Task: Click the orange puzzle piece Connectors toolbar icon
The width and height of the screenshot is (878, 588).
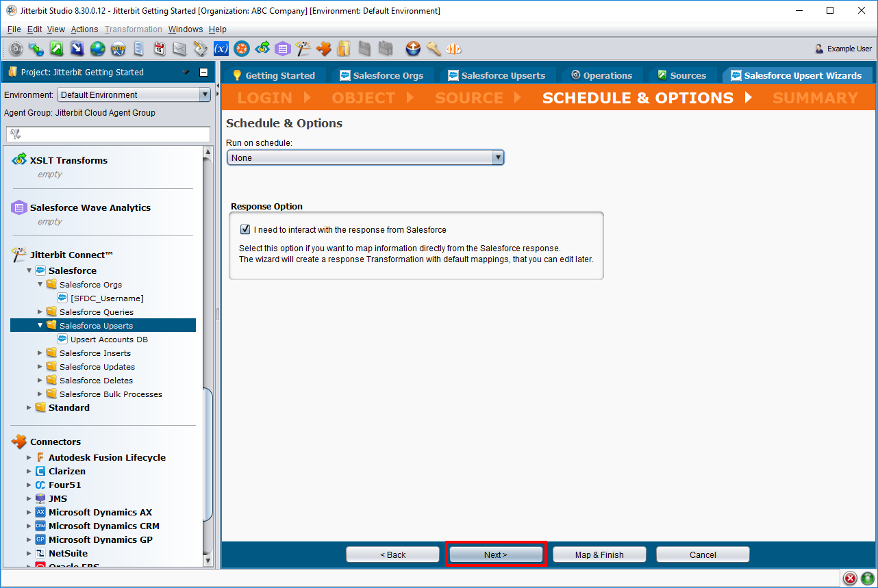Action: pyautogui.click(x=323, y=49)
